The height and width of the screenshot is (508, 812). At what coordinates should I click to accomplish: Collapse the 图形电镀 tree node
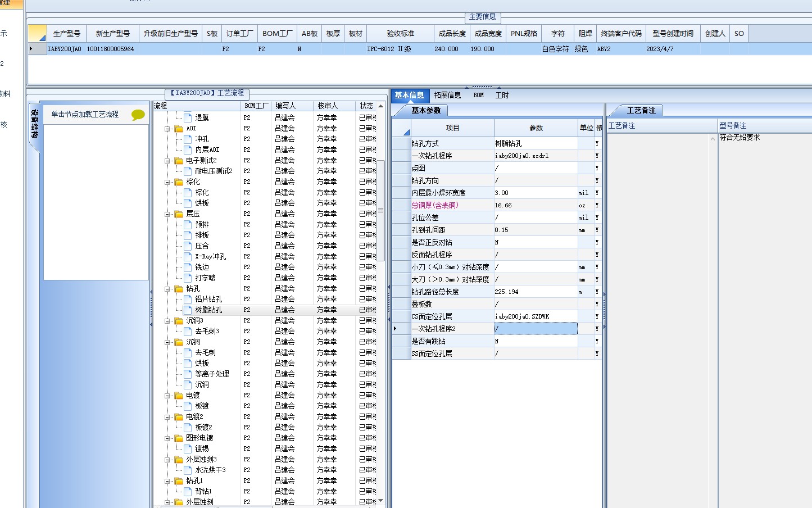(167, 438)
